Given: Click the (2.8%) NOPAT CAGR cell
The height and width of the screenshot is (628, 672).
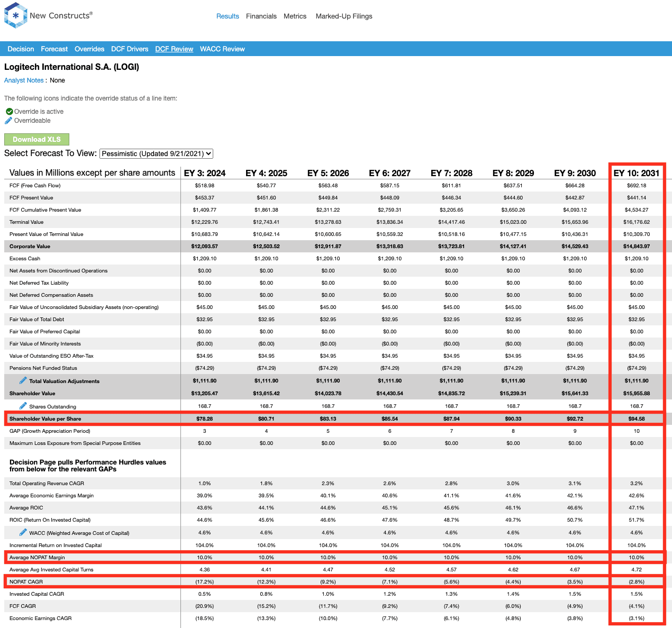Looking at the screenshot, I should pos(637,582).
